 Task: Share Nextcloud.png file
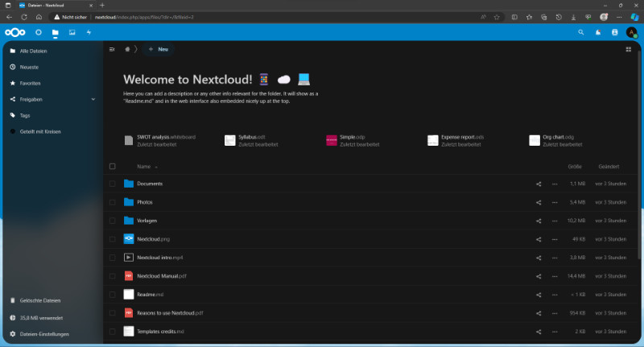539,239
